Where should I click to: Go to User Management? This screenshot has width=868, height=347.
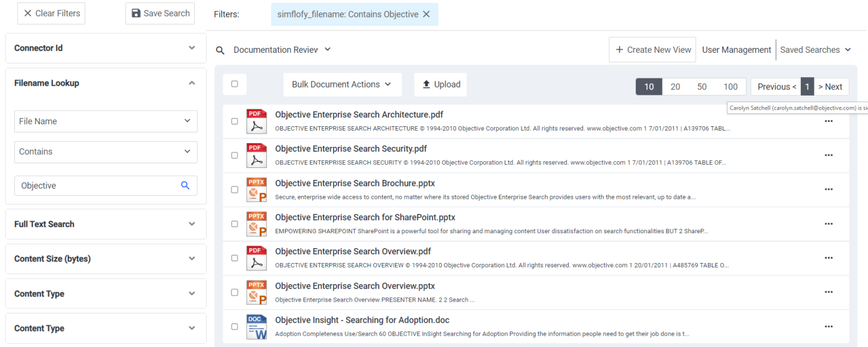pos(736,50)
